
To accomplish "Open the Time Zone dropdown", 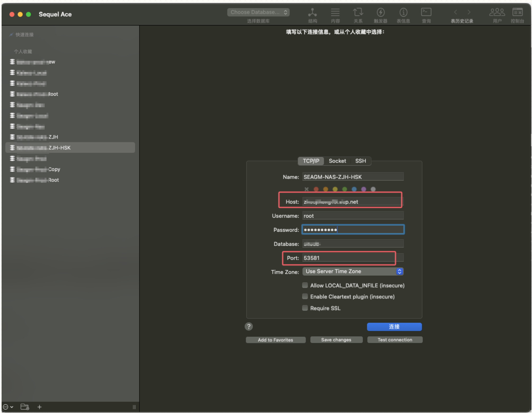I will coord(353,271).
